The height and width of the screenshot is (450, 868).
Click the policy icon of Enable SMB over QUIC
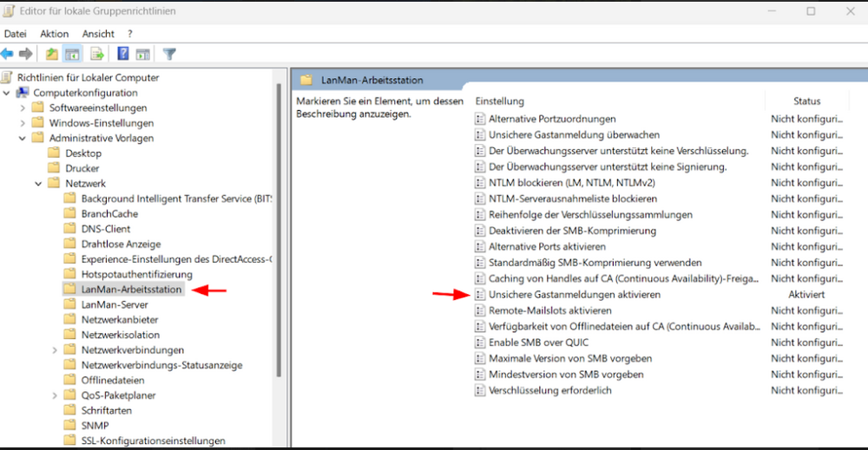(x=479, y=342)
